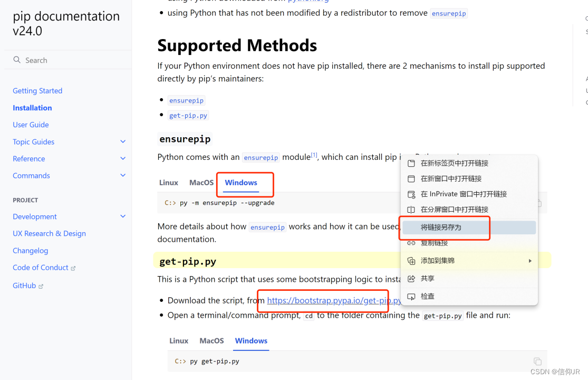Choose 在 InPrivate 窗口中打开链接 menu item
Image resolution: width=588 pixels, height=380 pixels.
469,194
